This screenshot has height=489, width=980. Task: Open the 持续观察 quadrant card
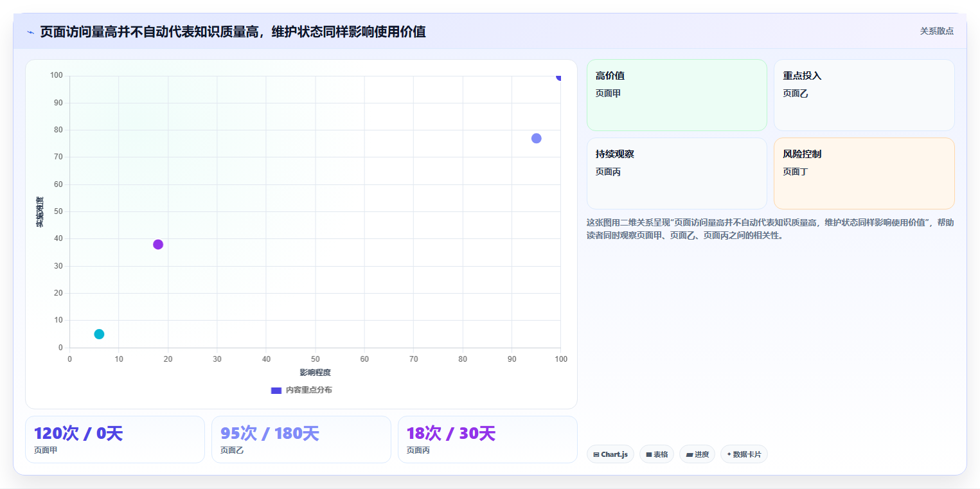click(x=677, y=173)
